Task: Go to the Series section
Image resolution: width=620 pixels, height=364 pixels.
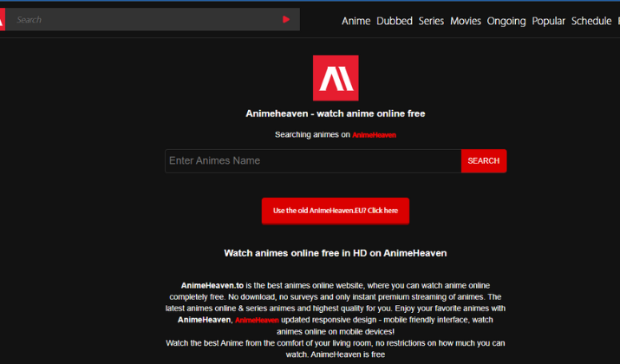Action: [431, 21]
